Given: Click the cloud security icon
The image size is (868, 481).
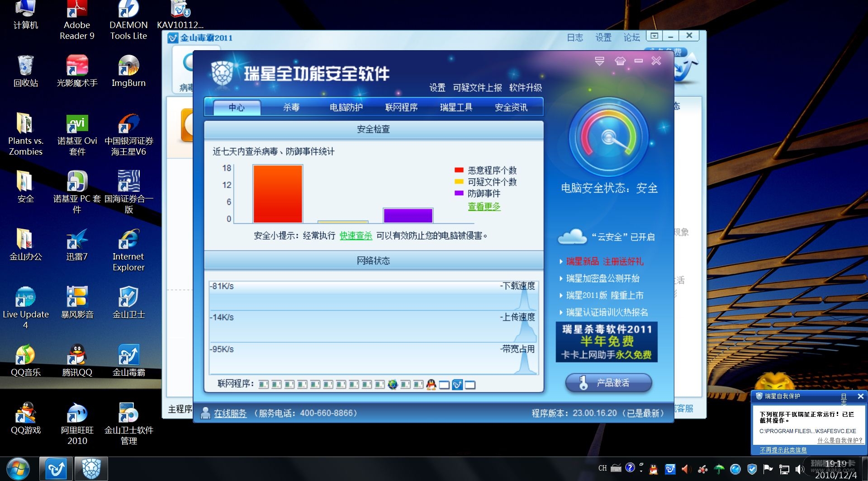Looking at the screenshot, I should tap(572, 236).
